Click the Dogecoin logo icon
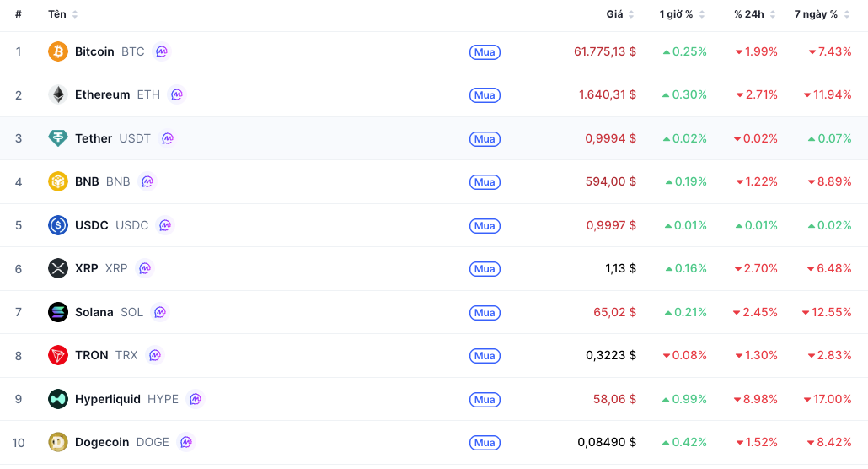Viewport: 868px width, 469px height. click(x=58, y=442)
